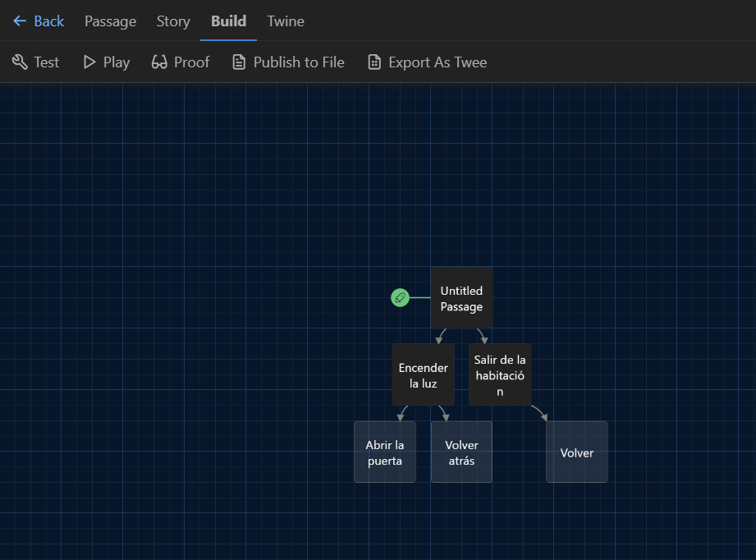Select the Build tab

228,21
